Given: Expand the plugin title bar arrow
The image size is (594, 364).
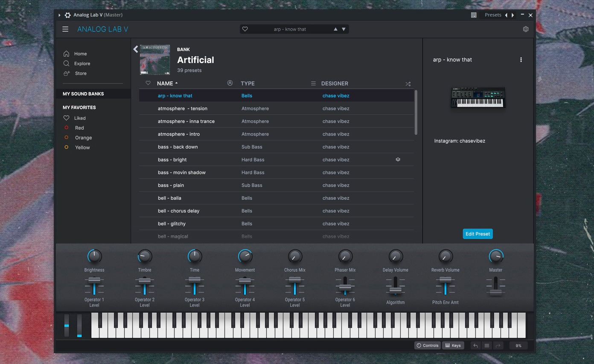Looking at the screenshot, I should pos(59,15).
